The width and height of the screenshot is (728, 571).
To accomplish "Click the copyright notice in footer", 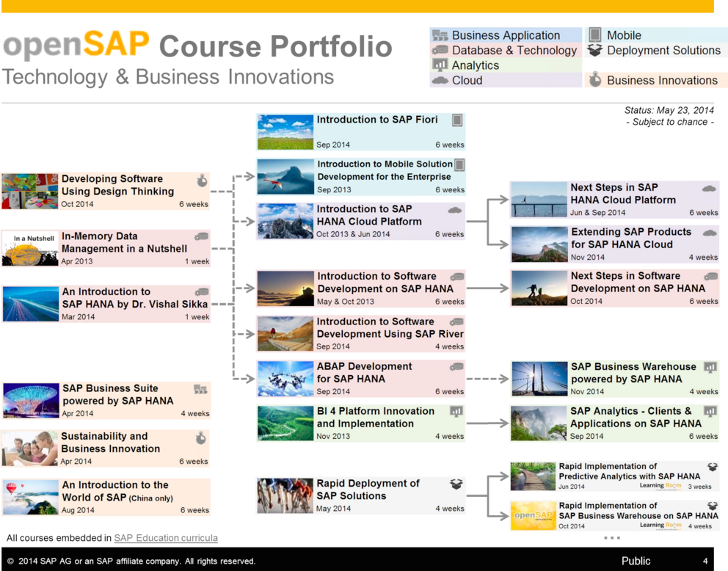I will coord(131,561).
